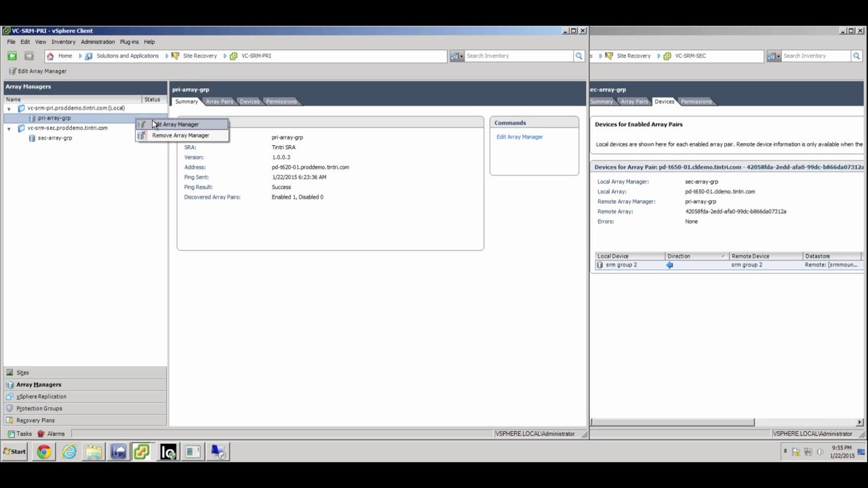868x488 pixels.
Task: Open the Inventory menu
Action: (63, 42)
